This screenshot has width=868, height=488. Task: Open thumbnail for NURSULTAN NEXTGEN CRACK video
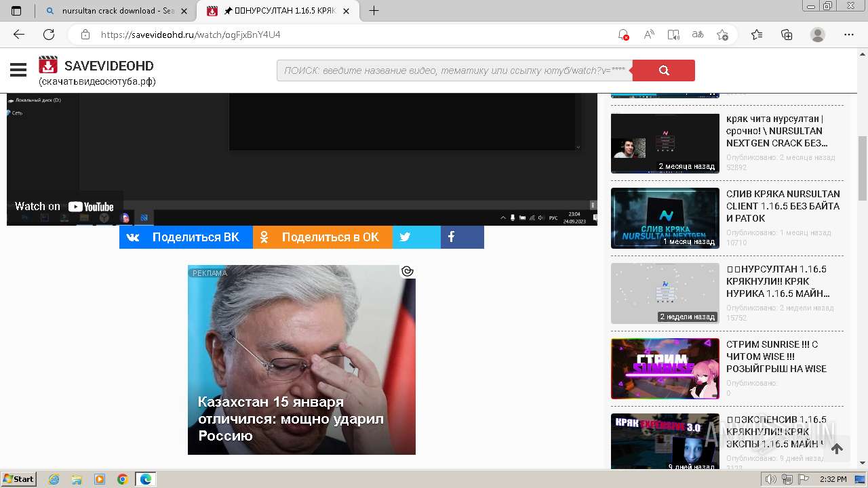[665, 143]
